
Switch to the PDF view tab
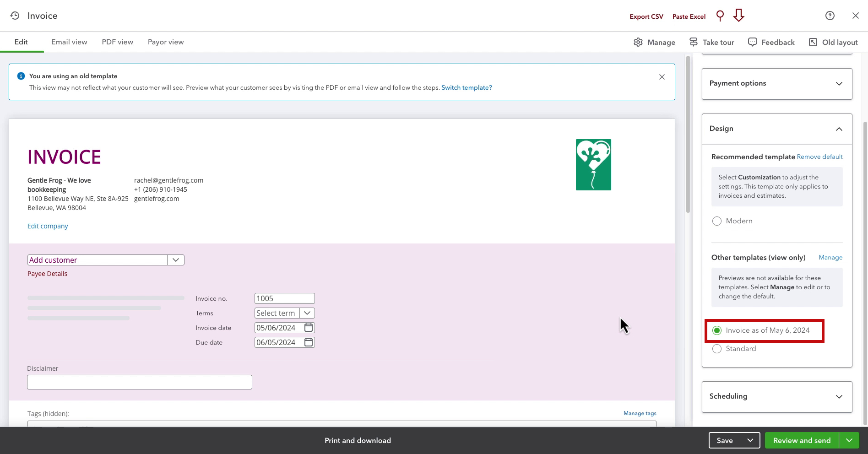pyautogui.click(x=118, y=42)
